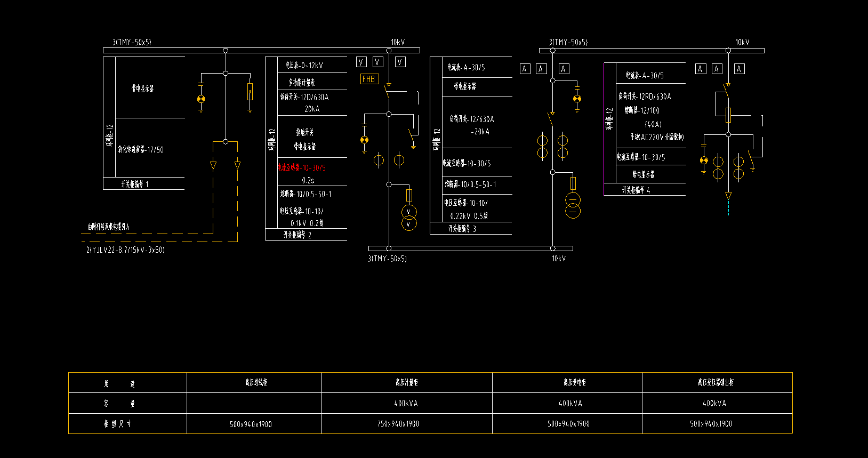Select the 熔断器-12/100 text
Screen dimensions: 868x458
[642, 110]
